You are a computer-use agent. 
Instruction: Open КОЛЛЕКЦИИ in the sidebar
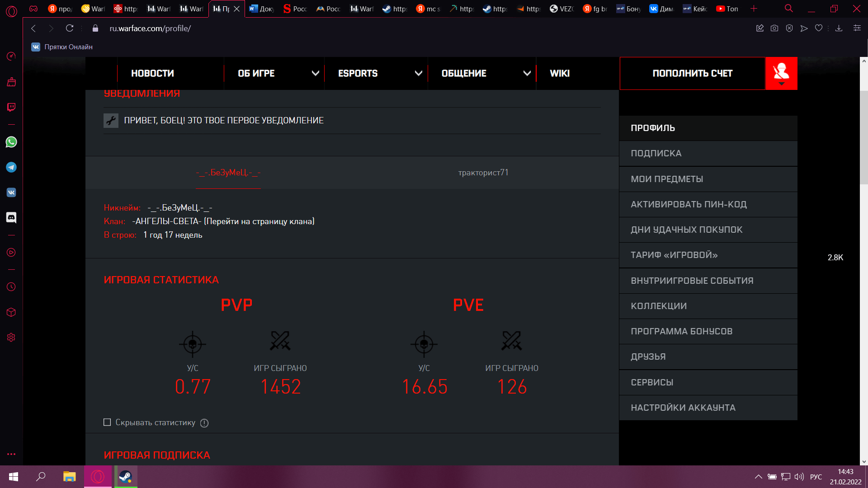pos(708,306)
